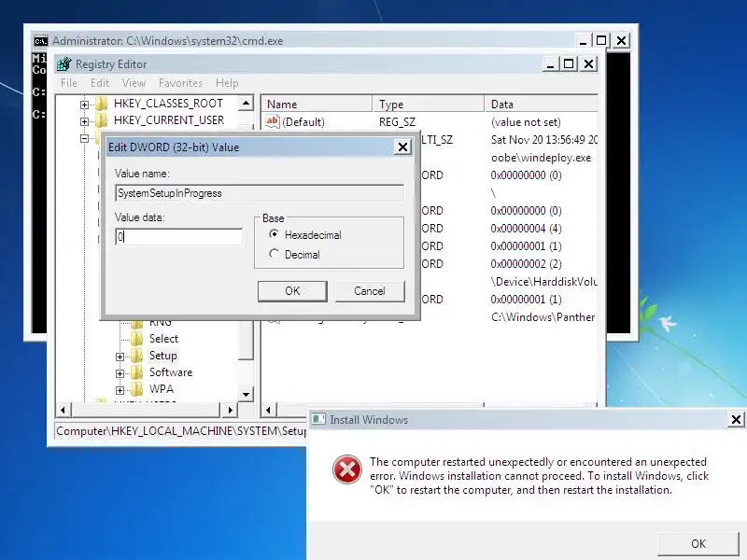Screen dimensions: 747x560
Task: Select the WPA key folder icon
Action: coord(136,389)
